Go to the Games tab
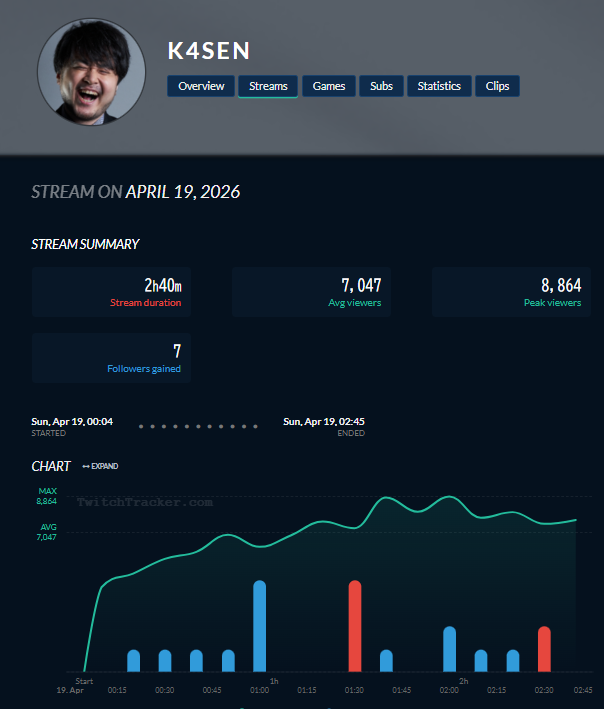Image resolution: width=604 pixels, height=709 pixels. click(x=329, y=86)
